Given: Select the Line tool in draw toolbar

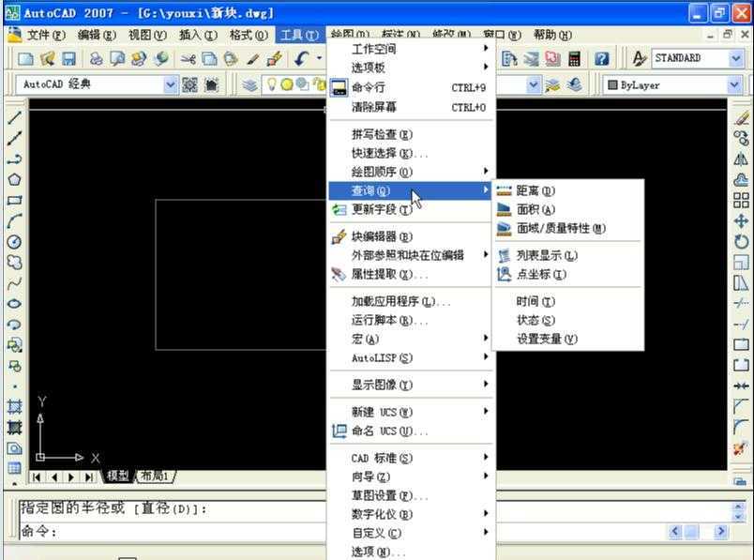Looking at the screenshot, I should tap(14, 118).
